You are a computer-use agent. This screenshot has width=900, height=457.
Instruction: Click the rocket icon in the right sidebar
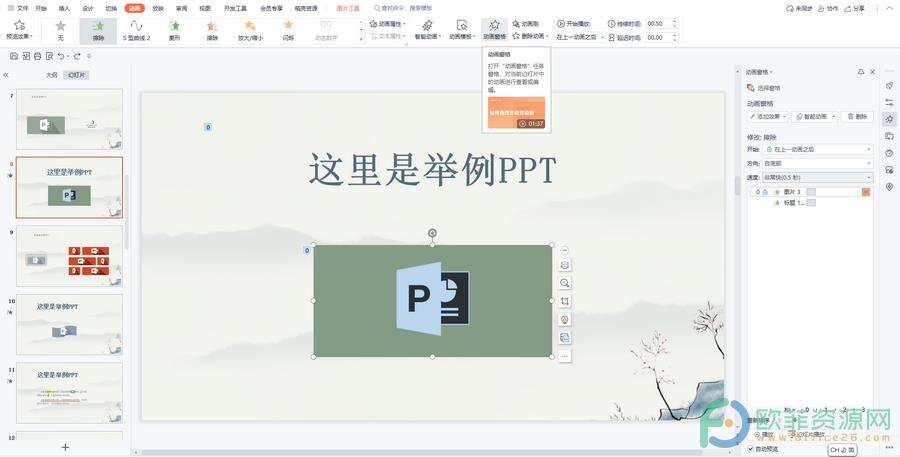tap(889, 86)
